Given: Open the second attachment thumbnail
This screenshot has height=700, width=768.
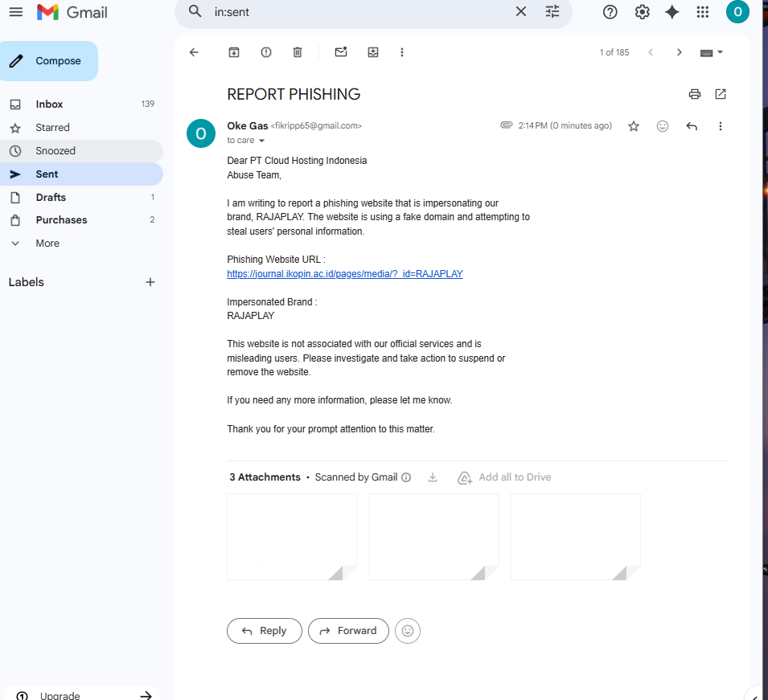Looking at the screenshot, I should (434, 537).
